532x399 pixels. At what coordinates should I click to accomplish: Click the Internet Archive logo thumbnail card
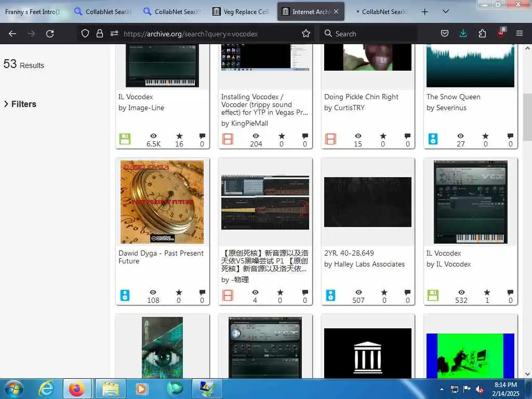368,353
